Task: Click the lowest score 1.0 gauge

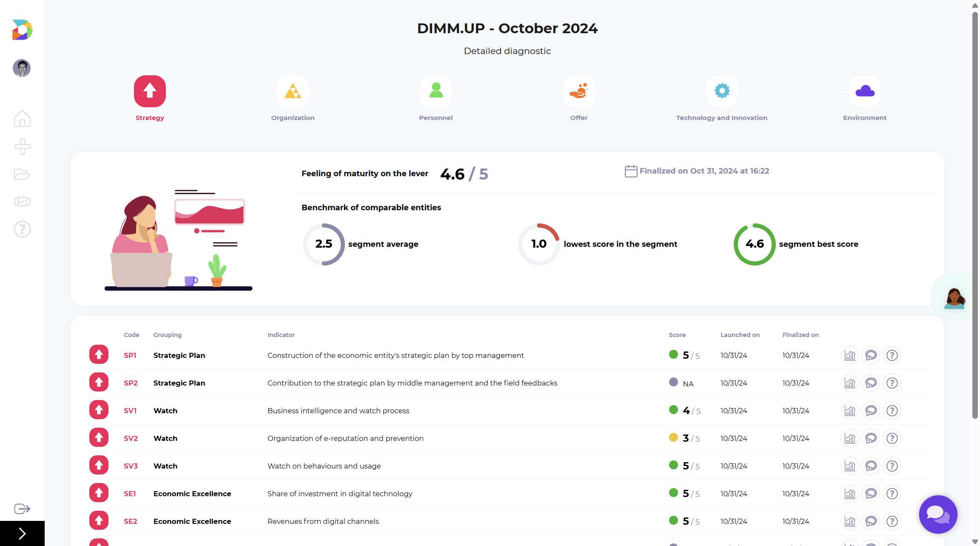Action: [x=539, y=244]
